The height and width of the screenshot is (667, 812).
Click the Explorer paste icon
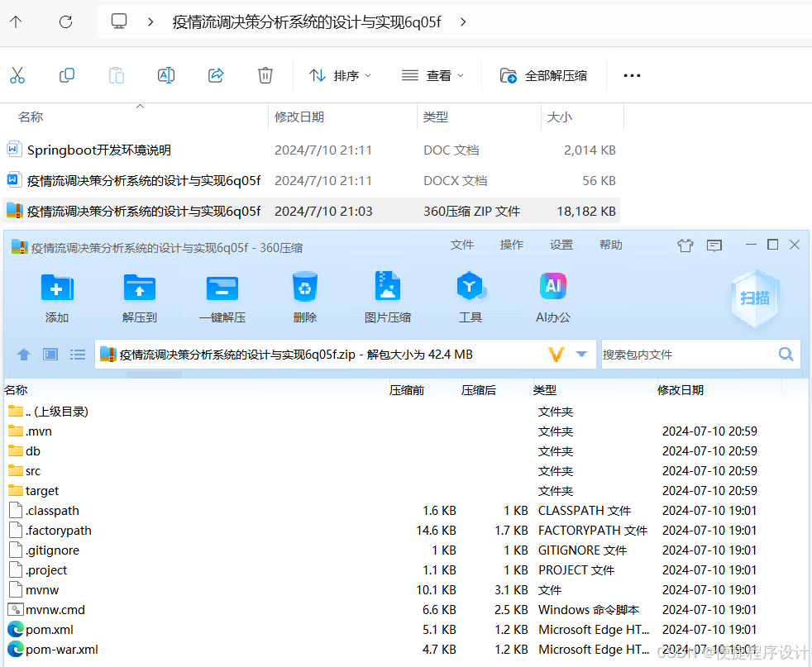[117, 75]
